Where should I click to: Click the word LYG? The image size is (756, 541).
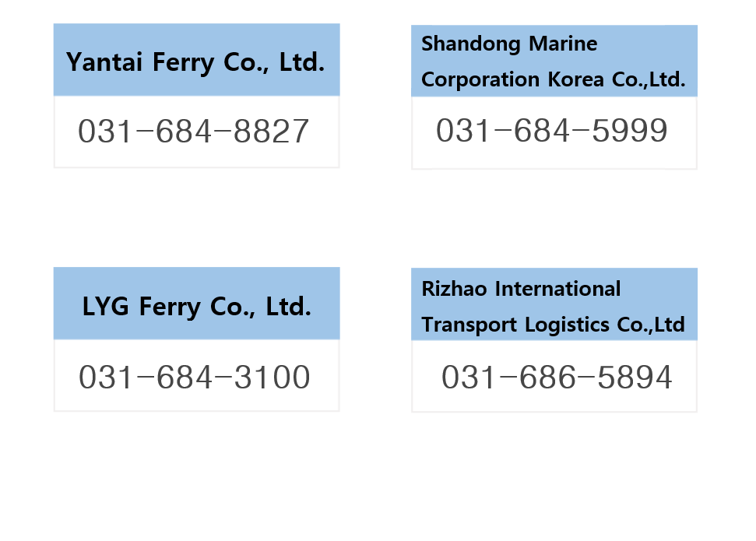[107, 306]
